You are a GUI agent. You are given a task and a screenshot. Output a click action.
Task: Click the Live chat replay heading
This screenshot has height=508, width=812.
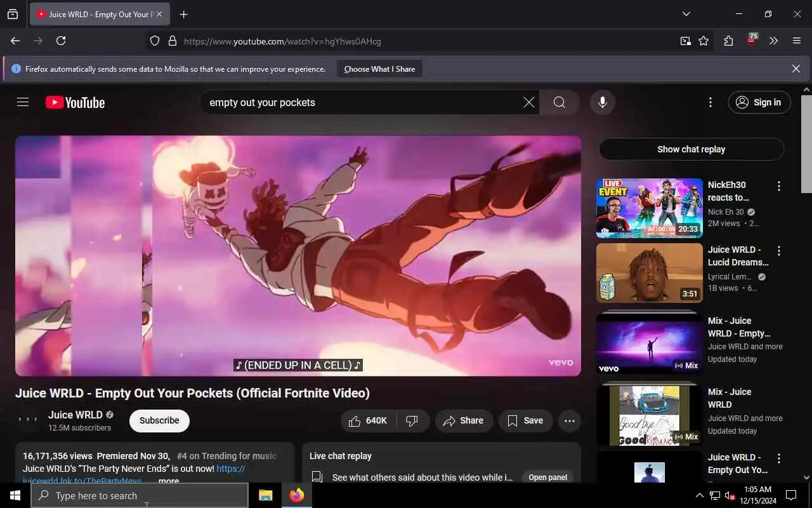341,456
